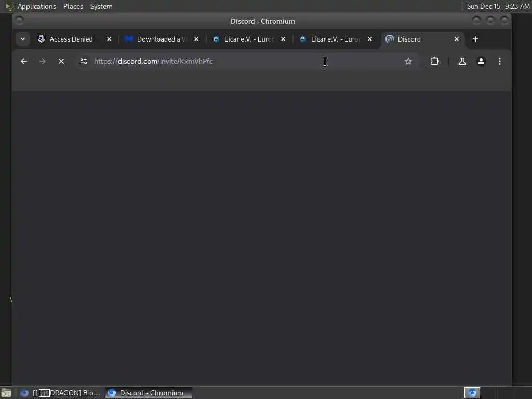The height and width of the screenshot is (399, 532).
Task: Click the window menu button at title bar left
Action: [19, 21]
